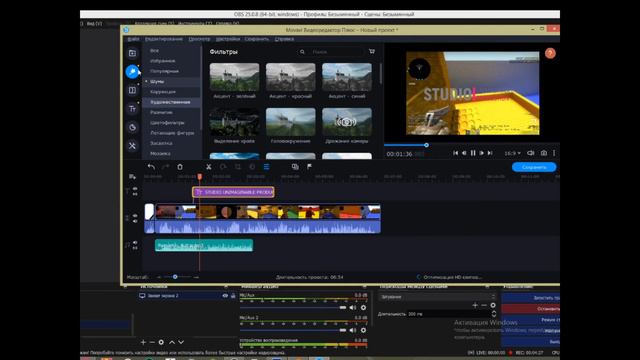This screenshot has height=360, width=640.
Task: Click Запустить трансляцию button in OBS
Action: [x=531, y=298]
